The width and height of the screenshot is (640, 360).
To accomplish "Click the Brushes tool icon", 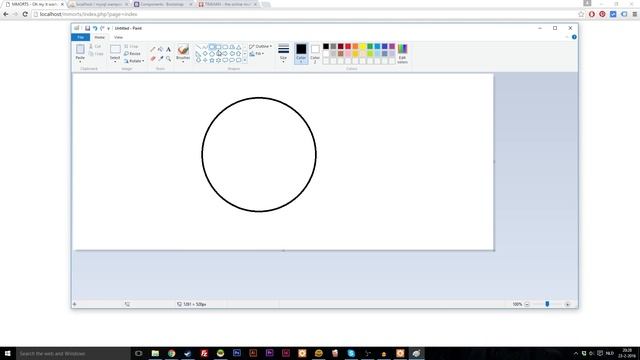I will 183,49.
